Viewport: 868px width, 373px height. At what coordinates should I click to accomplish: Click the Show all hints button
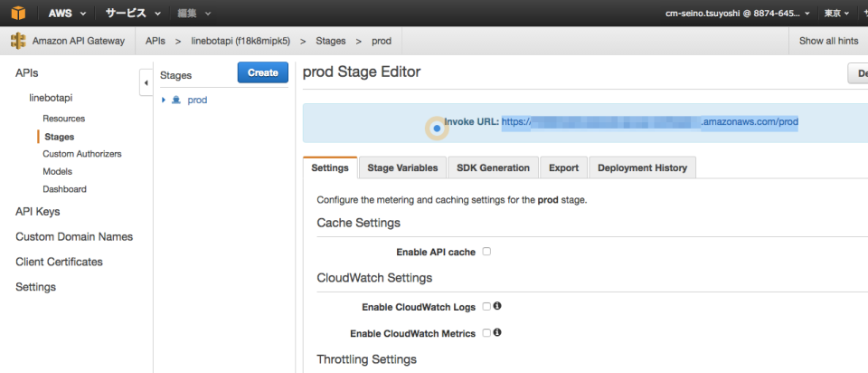[x=828, y=41]
